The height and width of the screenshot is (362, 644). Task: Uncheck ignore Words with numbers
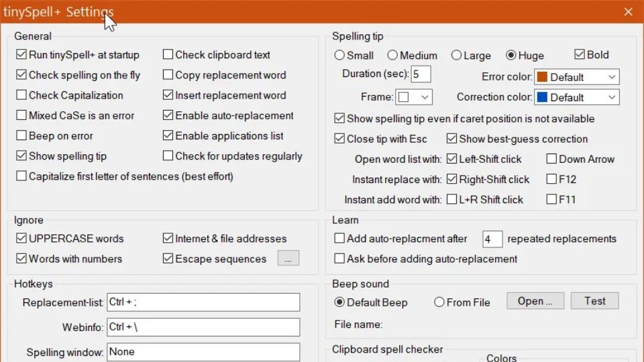coord(21,258)
